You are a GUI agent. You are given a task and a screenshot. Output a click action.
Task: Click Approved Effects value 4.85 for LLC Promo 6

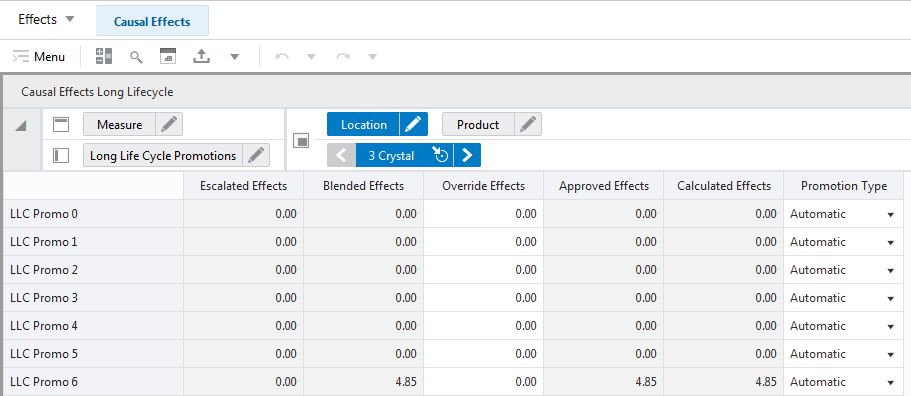604,381
